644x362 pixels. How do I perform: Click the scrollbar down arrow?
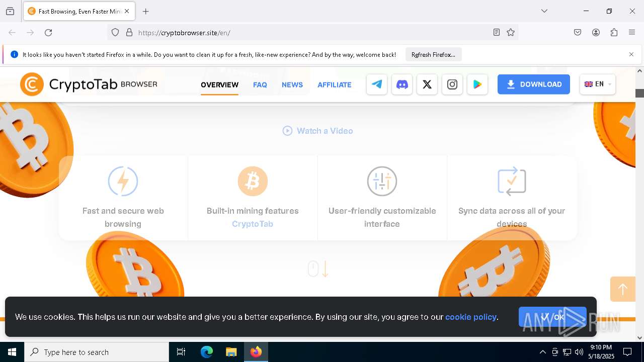(640, 338)
